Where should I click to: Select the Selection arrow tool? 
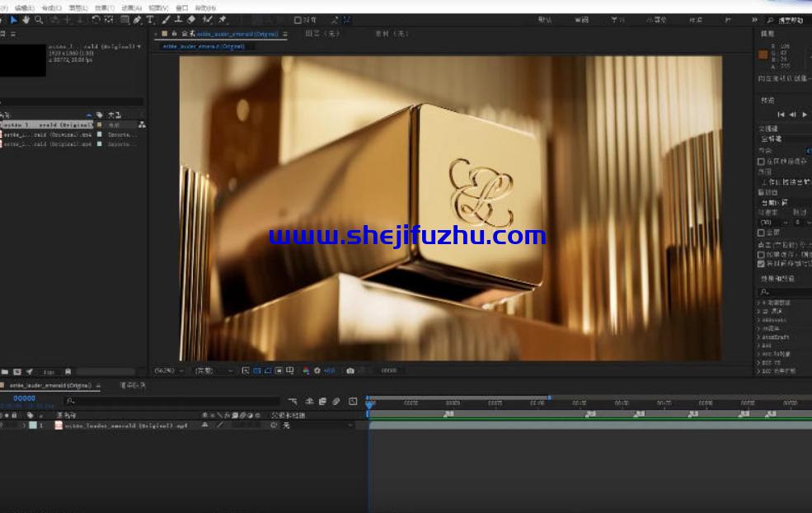pyautogui.click(x=13, y=20)
